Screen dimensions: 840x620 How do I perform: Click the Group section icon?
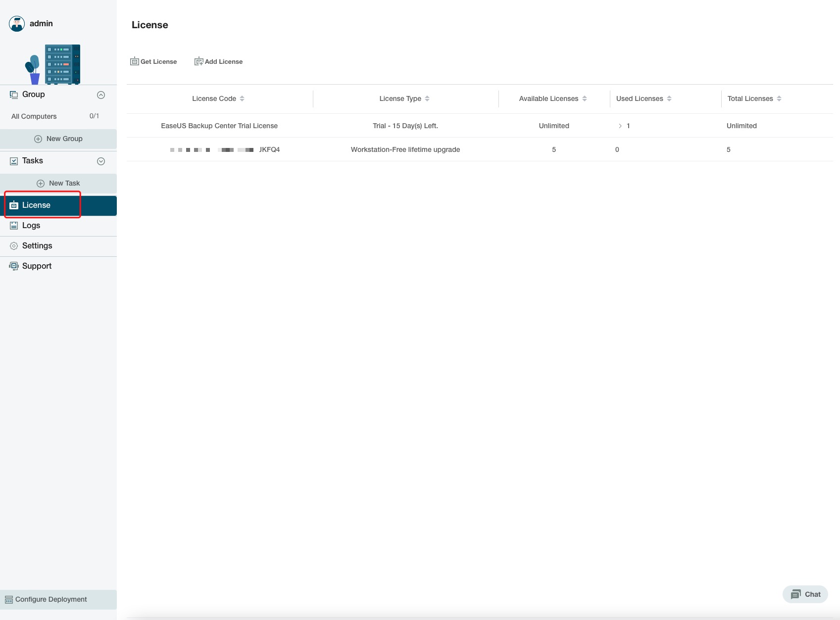pyautogui.click(x=14, y=95)
